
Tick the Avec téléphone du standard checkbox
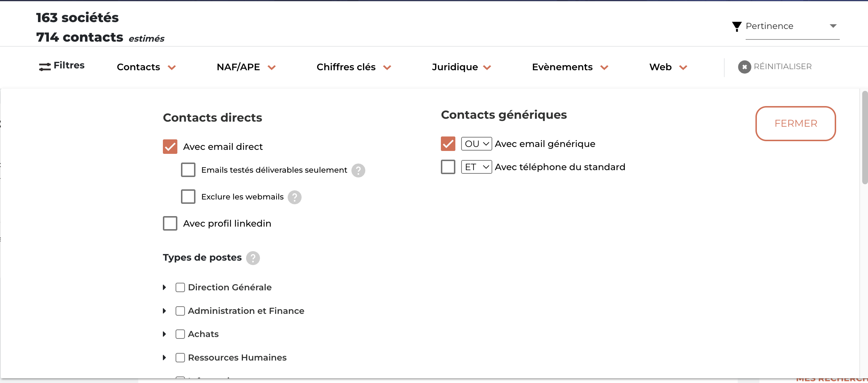click(x=448, y=167)
